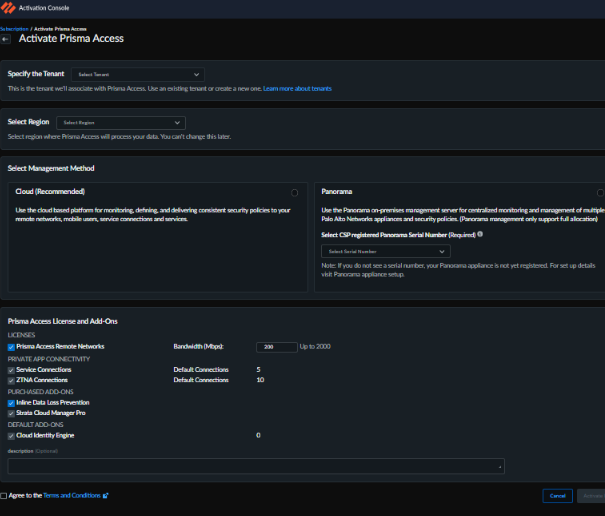Select the Cloud (Recommended) radio button
Viewport: 605px width, 516px height.
pyautogui.click(x=293, y=192)
